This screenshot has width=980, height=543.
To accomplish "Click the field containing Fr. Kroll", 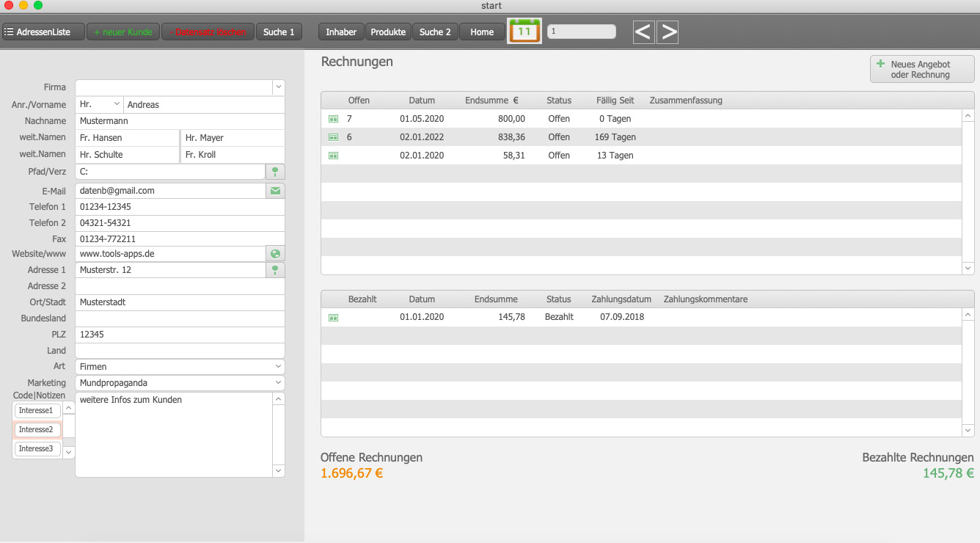I will pos(233,155).
